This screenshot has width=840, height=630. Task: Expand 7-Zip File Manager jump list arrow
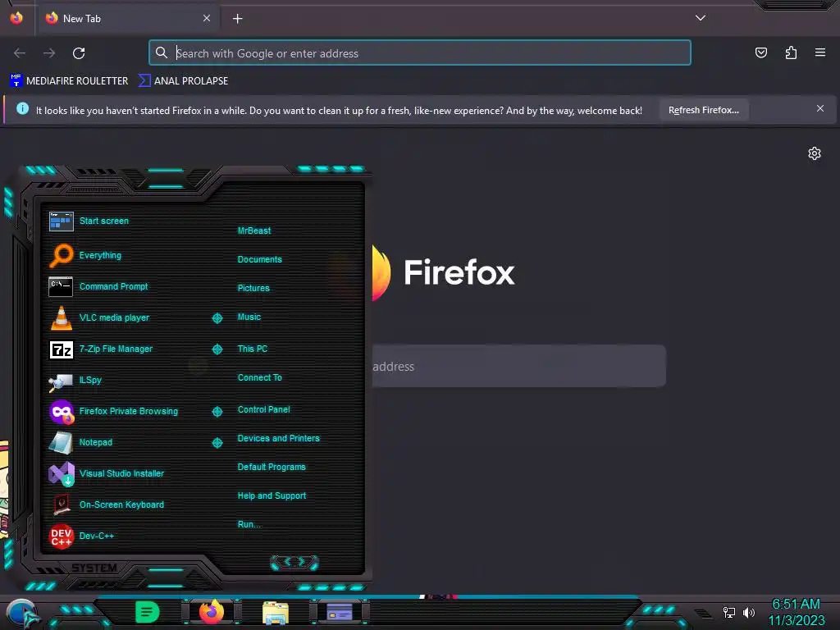[217, 349]
